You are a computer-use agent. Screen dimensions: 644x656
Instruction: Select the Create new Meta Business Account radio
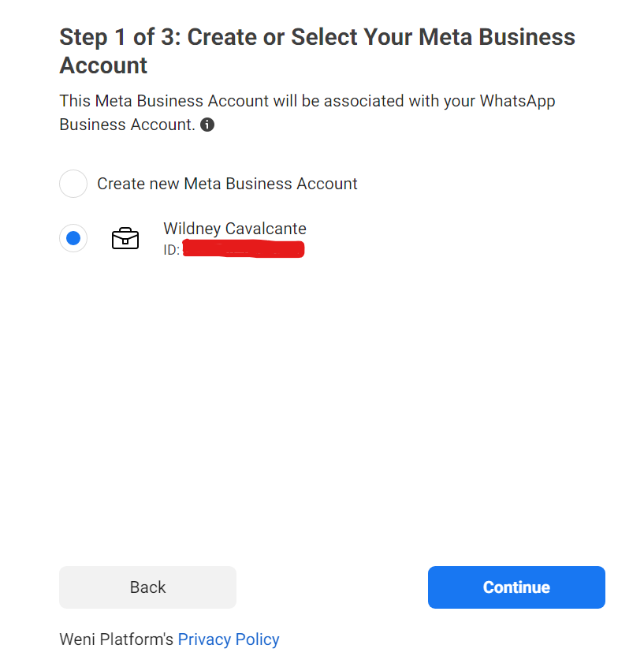(73, 184)
